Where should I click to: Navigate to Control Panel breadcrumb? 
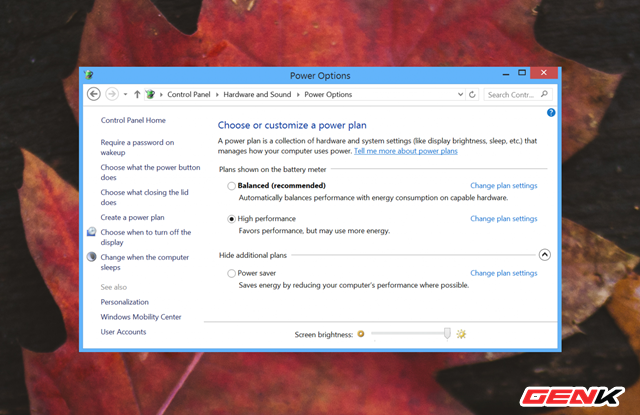click(189, 94)
